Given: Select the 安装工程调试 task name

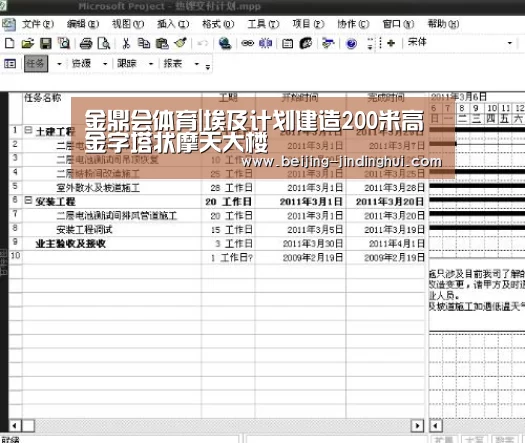Looking at the screenshot, I should [84, 229].
